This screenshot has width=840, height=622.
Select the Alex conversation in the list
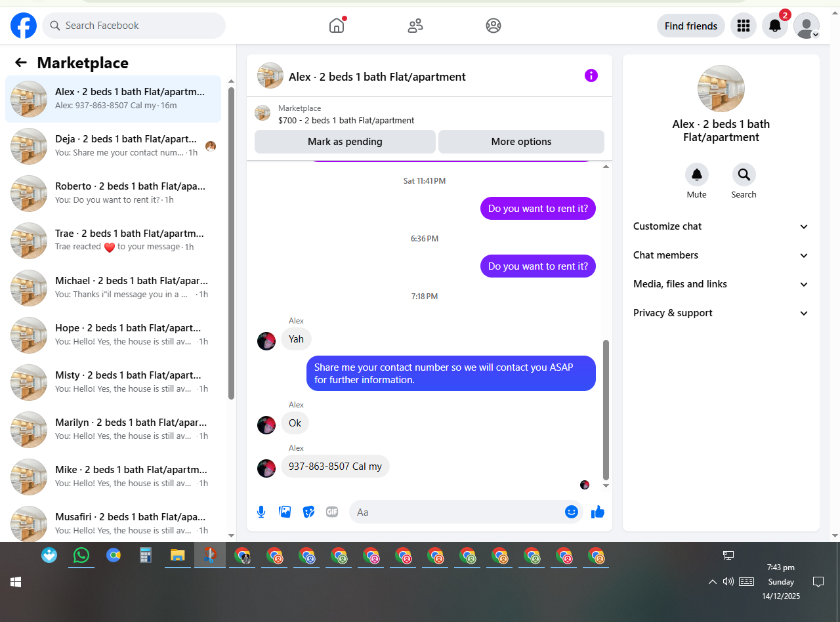click(x=113, y=99)
